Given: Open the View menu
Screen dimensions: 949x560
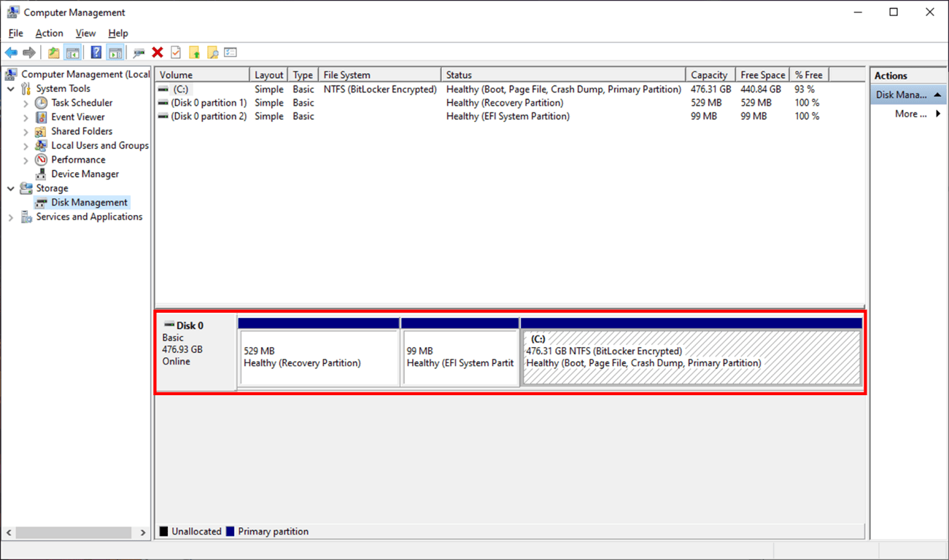Looking at the screenshot, I should (85, 33).
